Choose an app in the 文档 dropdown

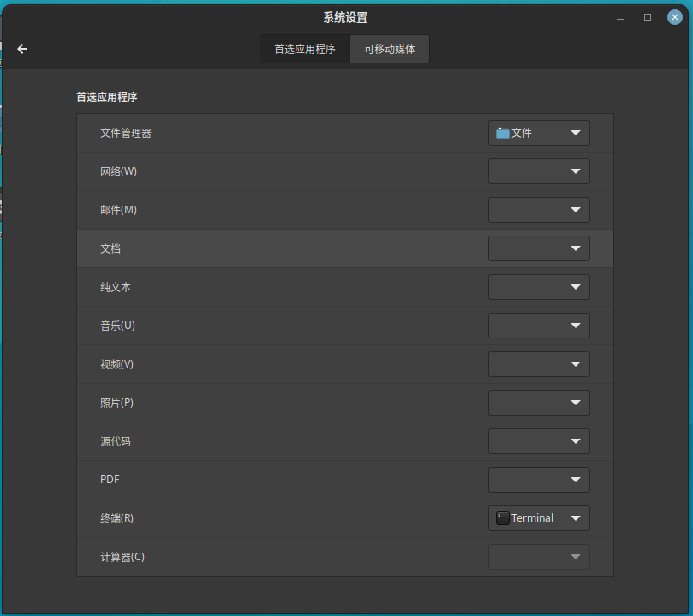(539, 248)
